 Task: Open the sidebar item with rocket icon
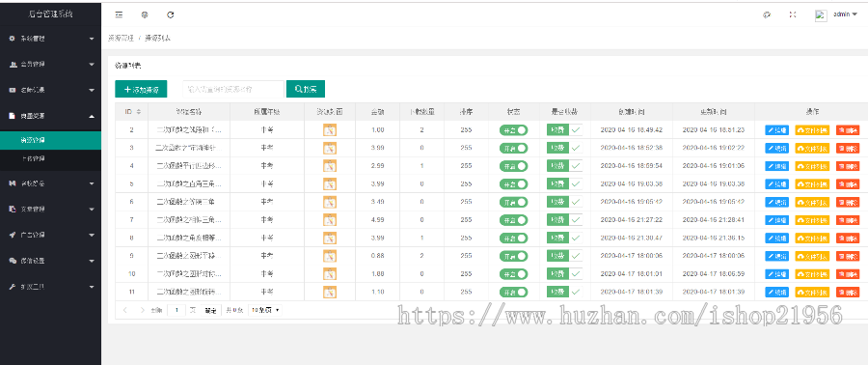pos(50,235)
